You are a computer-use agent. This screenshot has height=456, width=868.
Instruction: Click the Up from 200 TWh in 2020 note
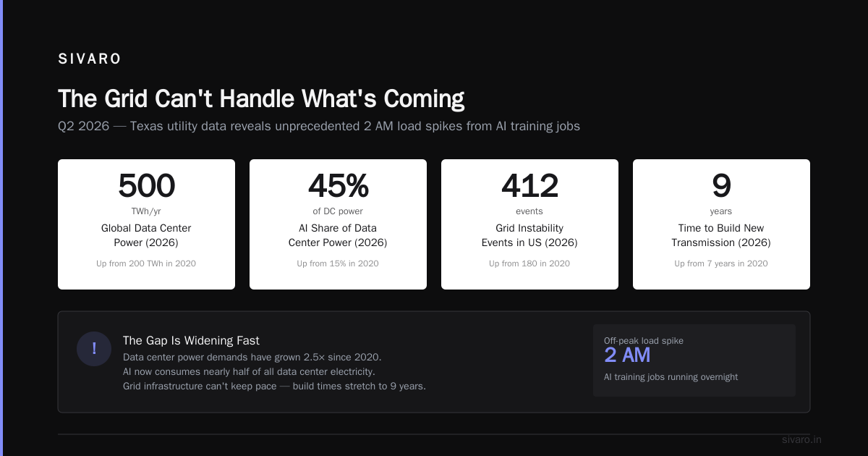tap(146, 263)
